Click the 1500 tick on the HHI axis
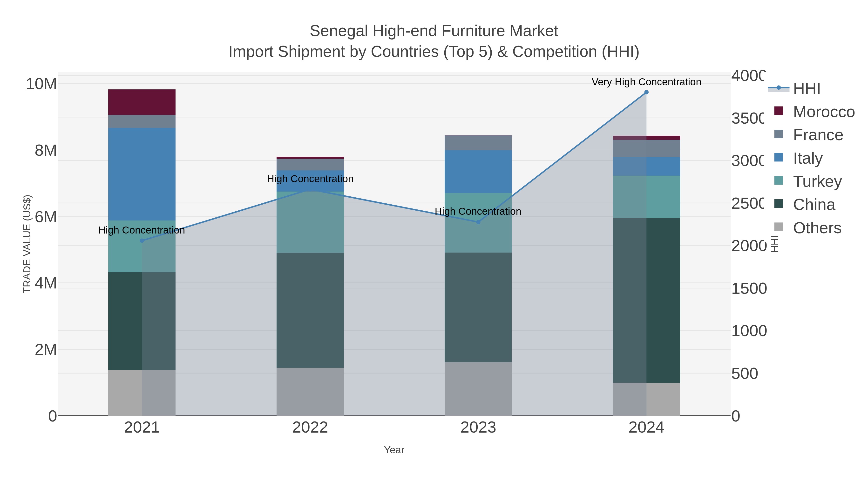The height and width of the screenshot is (488, 868). tap(749, 289)
